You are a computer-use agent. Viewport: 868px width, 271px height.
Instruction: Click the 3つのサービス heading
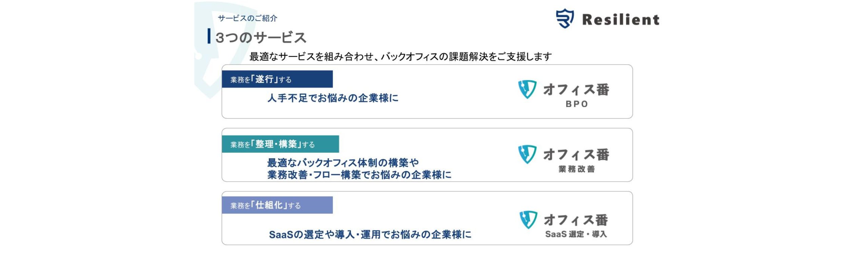[x=261, y=37]
